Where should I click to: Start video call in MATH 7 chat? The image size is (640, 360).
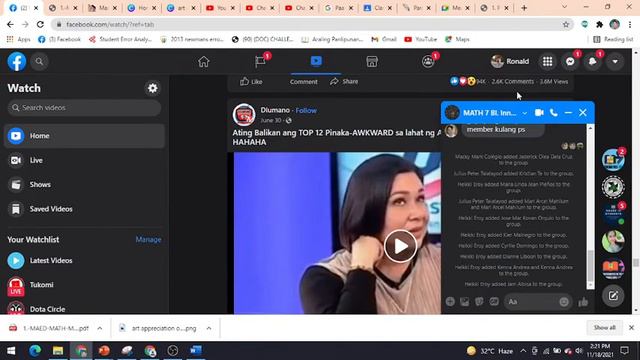point(539,113)
